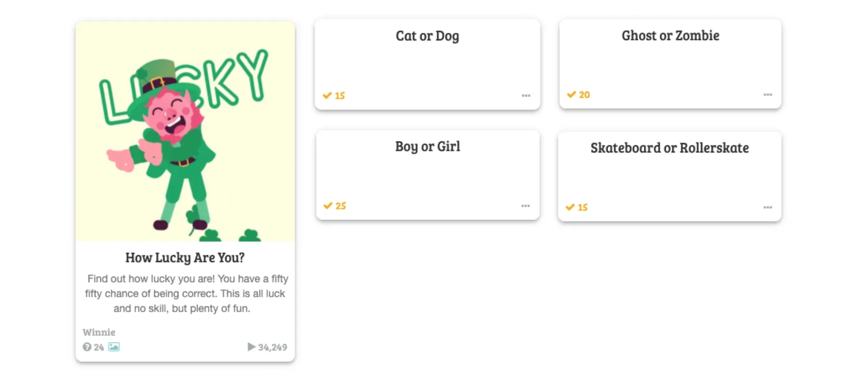Click the question mark icon beside 24
The width and height of the screenshot is (868, 386).
(x=87, y=347)
